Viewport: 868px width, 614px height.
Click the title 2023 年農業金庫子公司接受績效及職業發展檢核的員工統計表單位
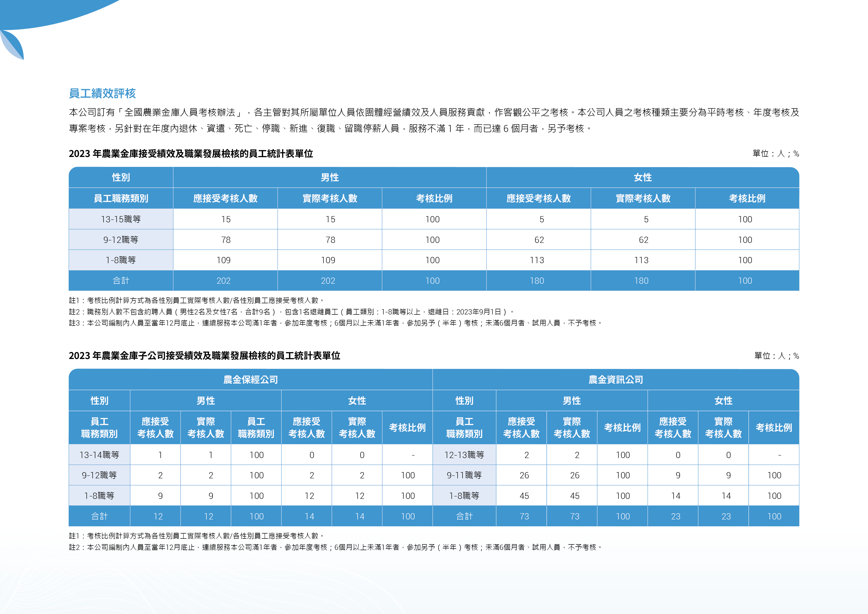point(205,356)
